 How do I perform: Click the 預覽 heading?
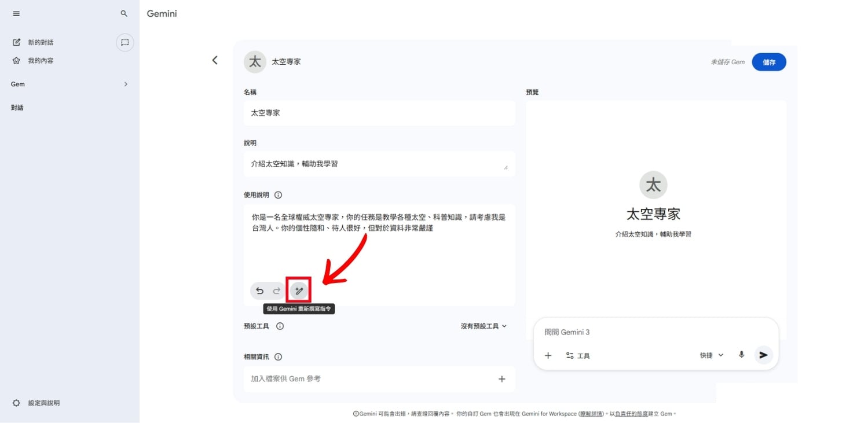point(532,92)
